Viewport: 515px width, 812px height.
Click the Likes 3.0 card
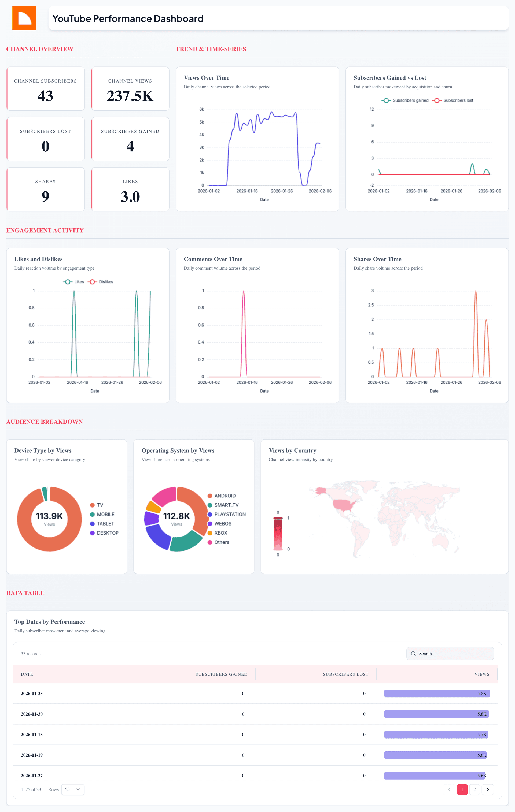click(x=130, y=189)
